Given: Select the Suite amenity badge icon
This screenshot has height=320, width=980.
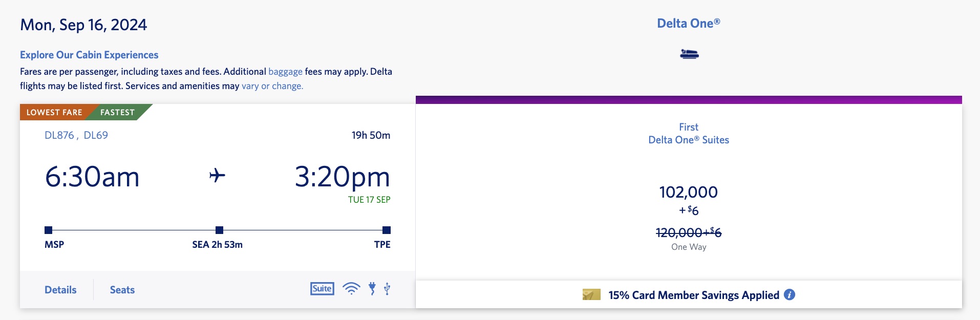Looking at the screenshot, I should pos(322,288).
